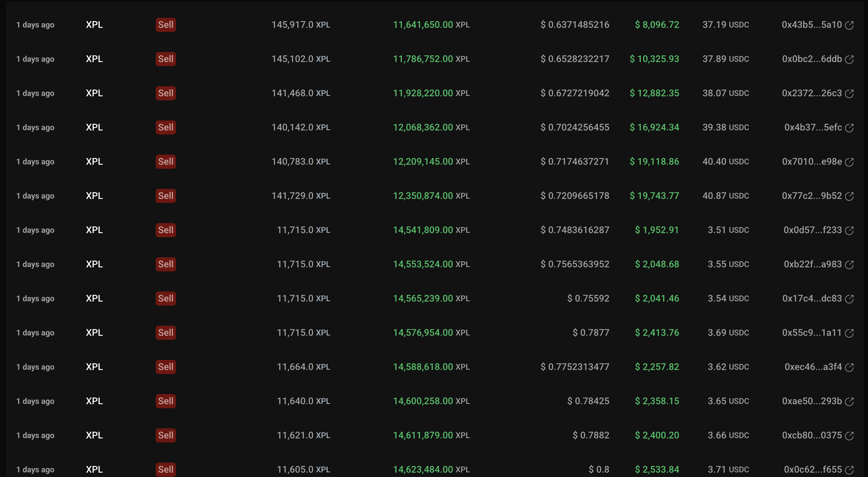868x477 pixels.
Task: Open transaction hash 0xae50...293b
Action: (x=811, y=401)
